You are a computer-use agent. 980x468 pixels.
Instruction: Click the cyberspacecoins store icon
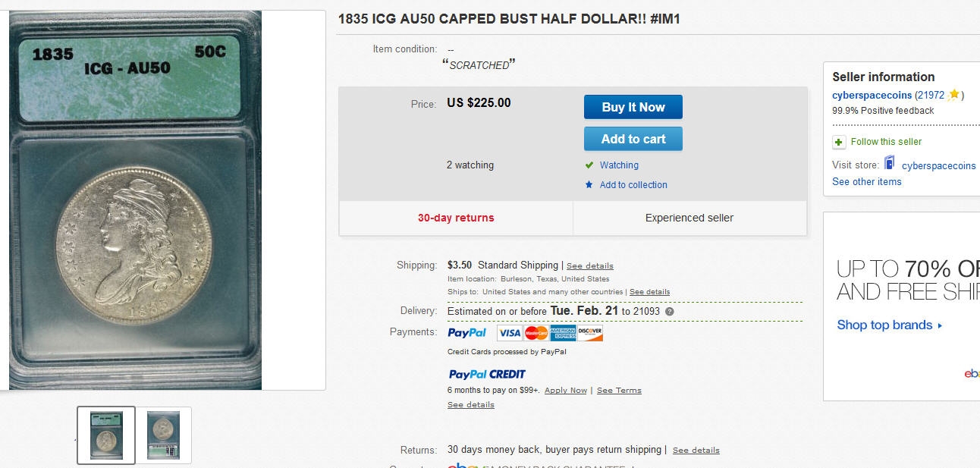pyautogui.click(x=890, y=164)
